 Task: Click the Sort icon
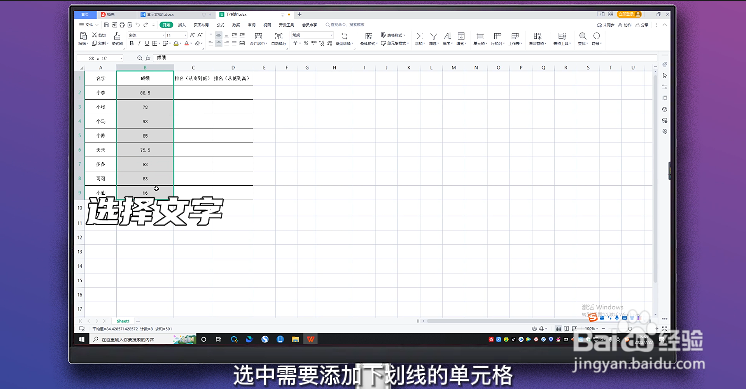tap(447, 36)
